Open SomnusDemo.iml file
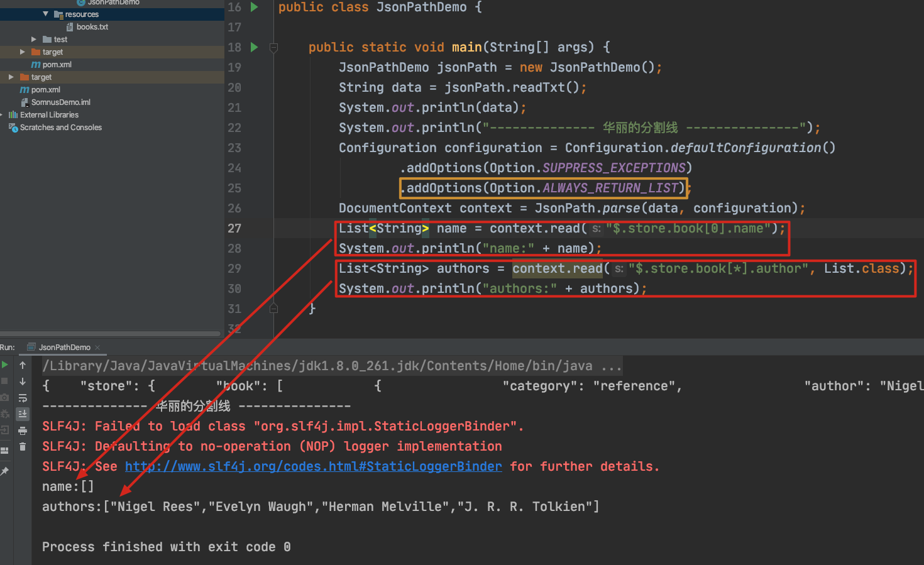Viewport: 924px width, 565px height. point(61,102)
